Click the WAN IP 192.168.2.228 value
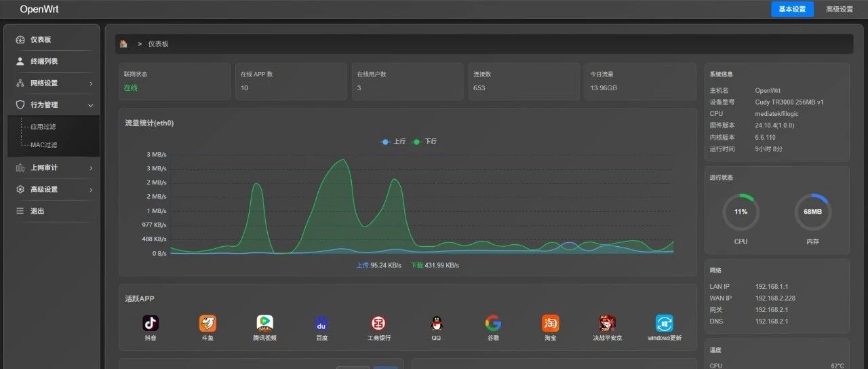This screenshot has width=868, height=369. pyautogui.click(x=775, y=298)
